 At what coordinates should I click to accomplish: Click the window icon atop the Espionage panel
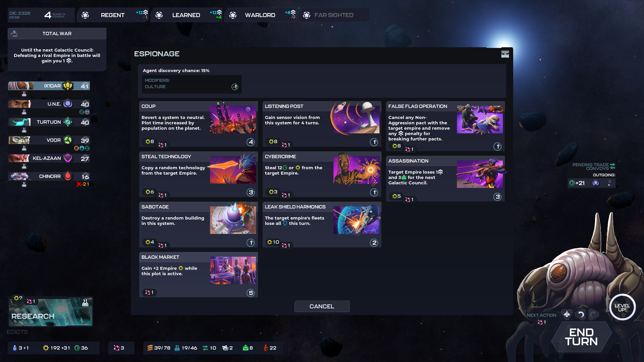pyautogui.click(x=505, y=54)
